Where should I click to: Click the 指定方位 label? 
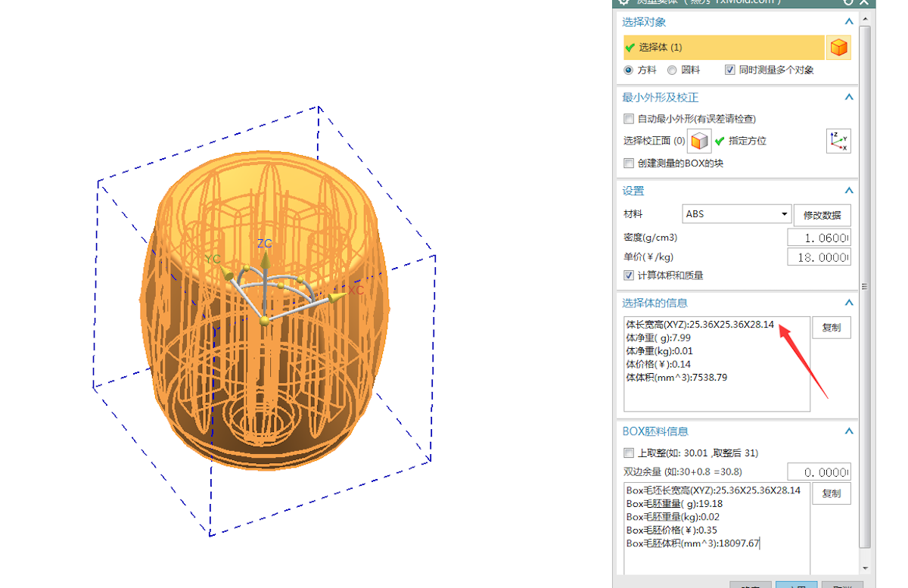[x=748, y=141]
